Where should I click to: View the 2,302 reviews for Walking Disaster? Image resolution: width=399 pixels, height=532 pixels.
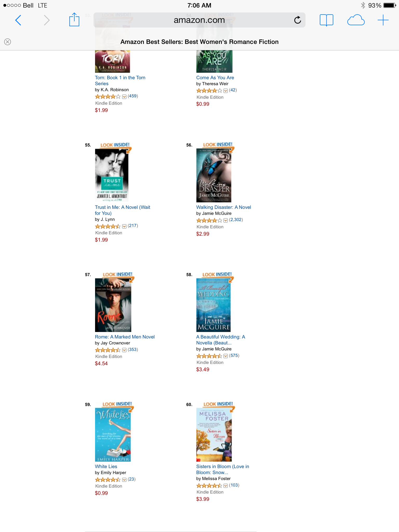[236, 220]
